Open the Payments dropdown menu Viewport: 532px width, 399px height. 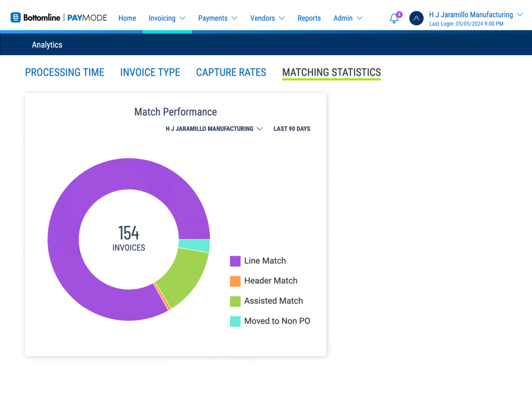(x=217, y=18)
